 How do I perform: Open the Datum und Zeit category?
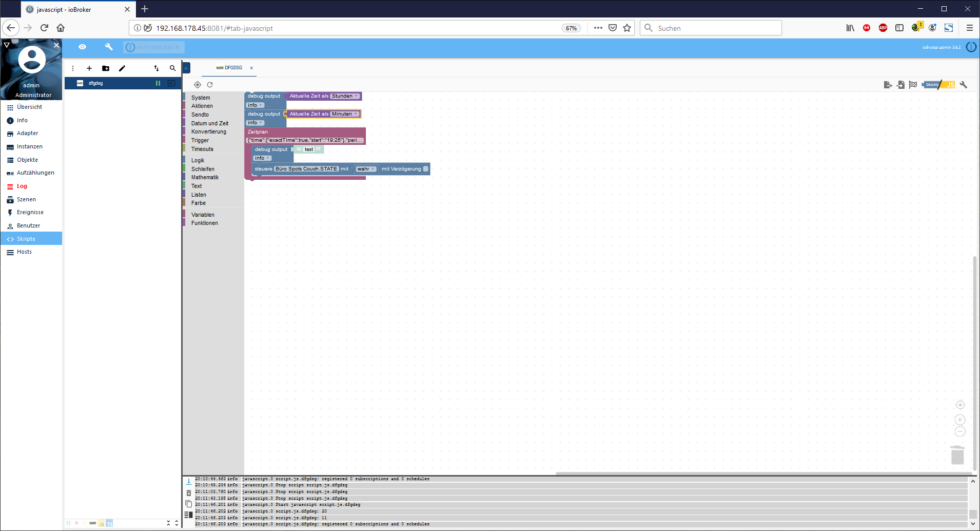pyautogui.click(x=210, y=123)
